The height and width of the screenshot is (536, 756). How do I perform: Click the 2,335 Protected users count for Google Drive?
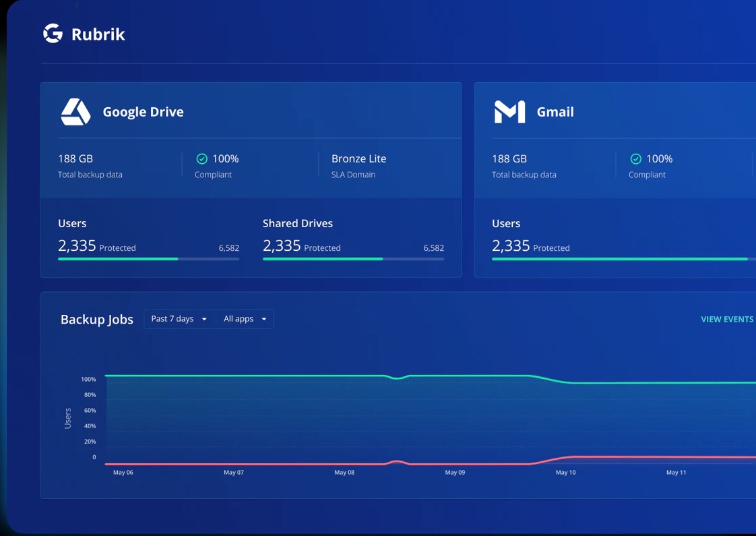[x=97, y=246]
